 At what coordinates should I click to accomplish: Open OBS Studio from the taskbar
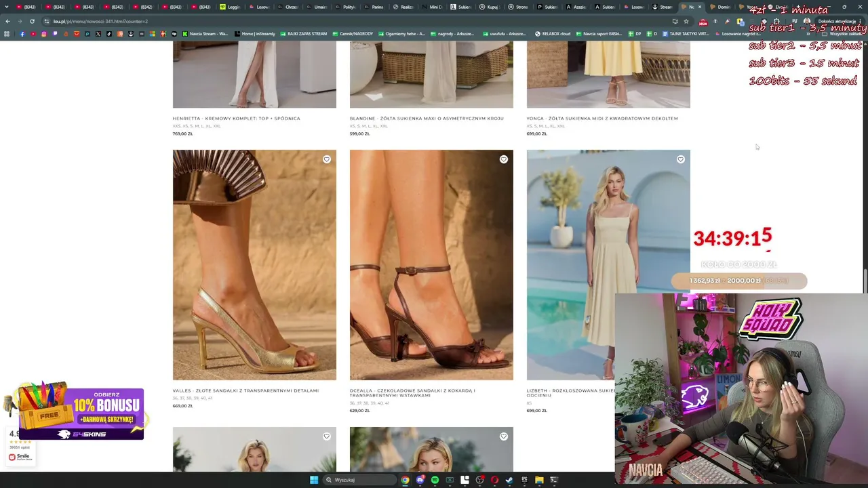pyautogui.click(x=479, y=480)
